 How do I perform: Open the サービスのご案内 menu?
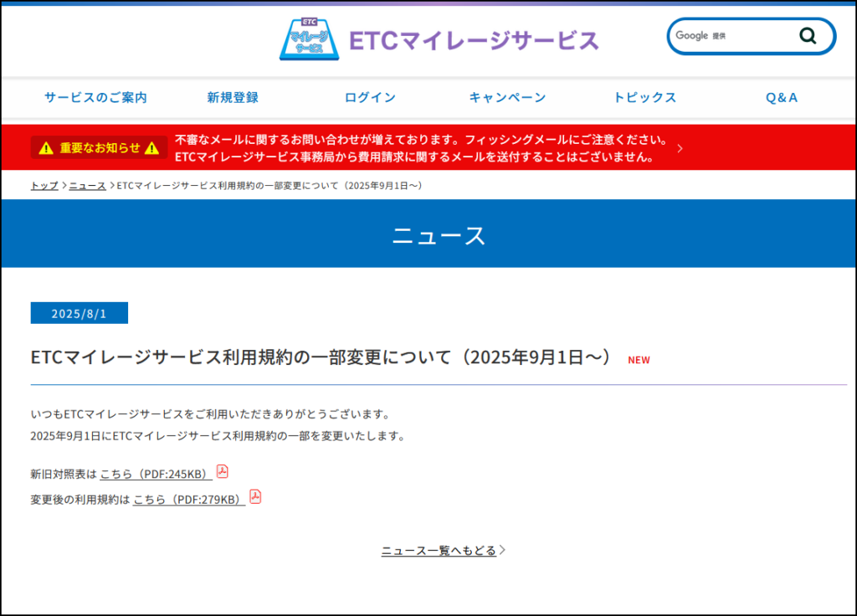pyautogui.click(x=95, y=98)
